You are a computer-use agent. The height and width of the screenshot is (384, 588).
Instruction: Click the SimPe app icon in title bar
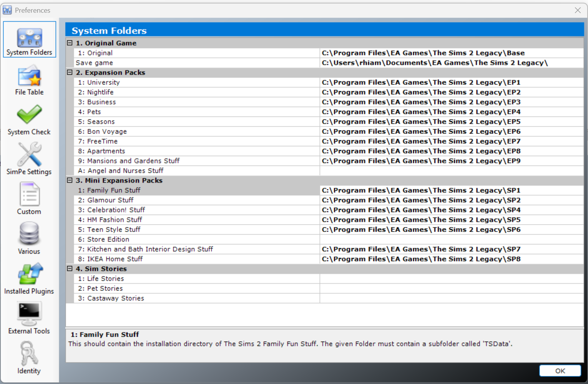point(7,10)
